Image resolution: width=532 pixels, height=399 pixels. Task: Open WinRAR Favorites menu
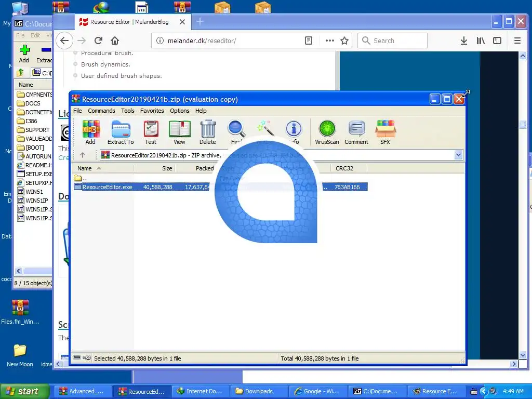click(x=152, y=111)
